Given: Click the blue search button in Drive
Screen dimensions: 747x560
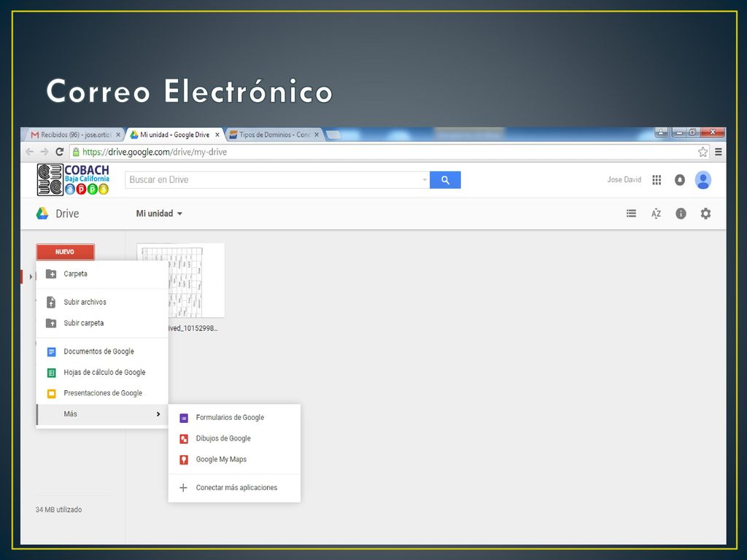Looking at the screenshot, I should click(445, 180).
